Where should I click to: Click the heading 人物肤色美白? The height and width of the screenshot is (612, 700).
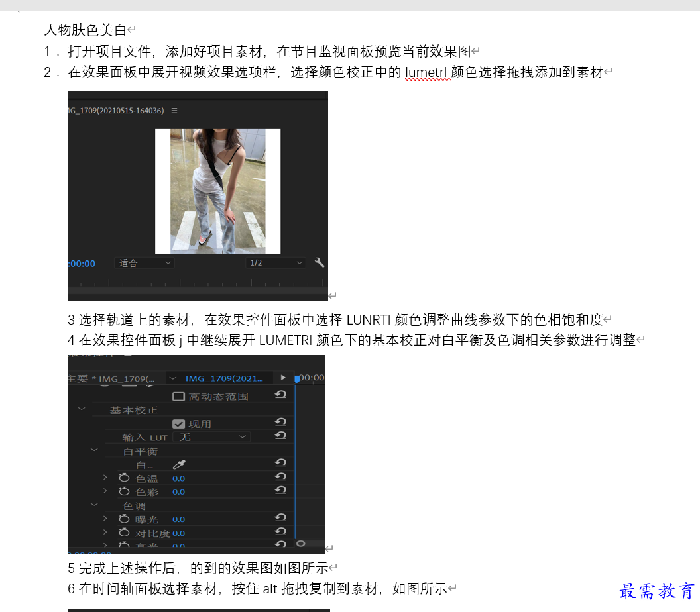pos(86,30)
